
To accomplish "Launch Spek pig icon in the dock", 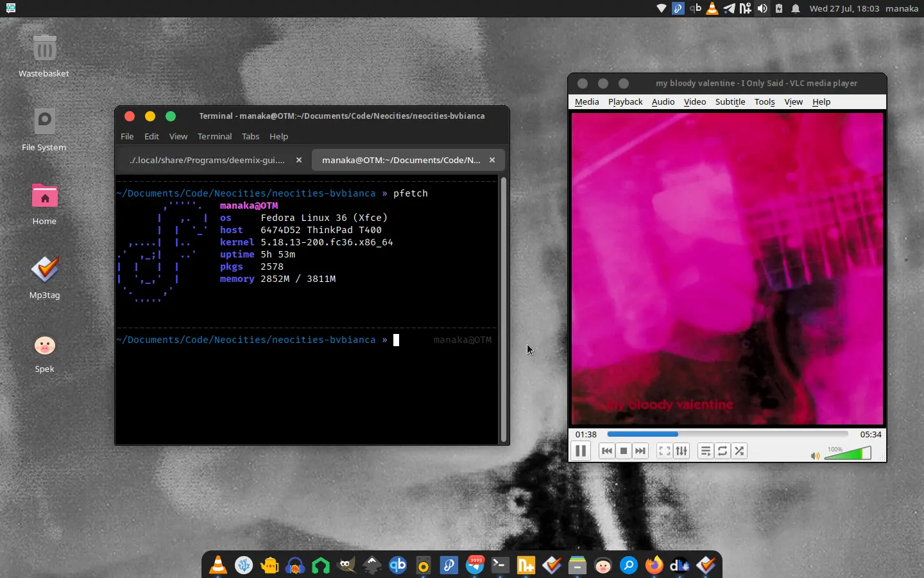I will coord(603,565).
